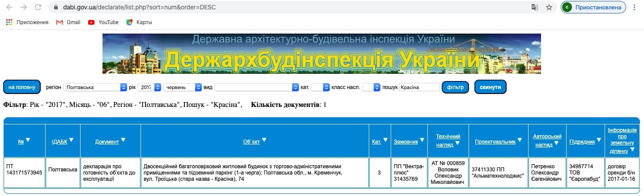Open the класс насл. dropdown
The height and width of the screenshot is (196, 644).
pos(371,87)
